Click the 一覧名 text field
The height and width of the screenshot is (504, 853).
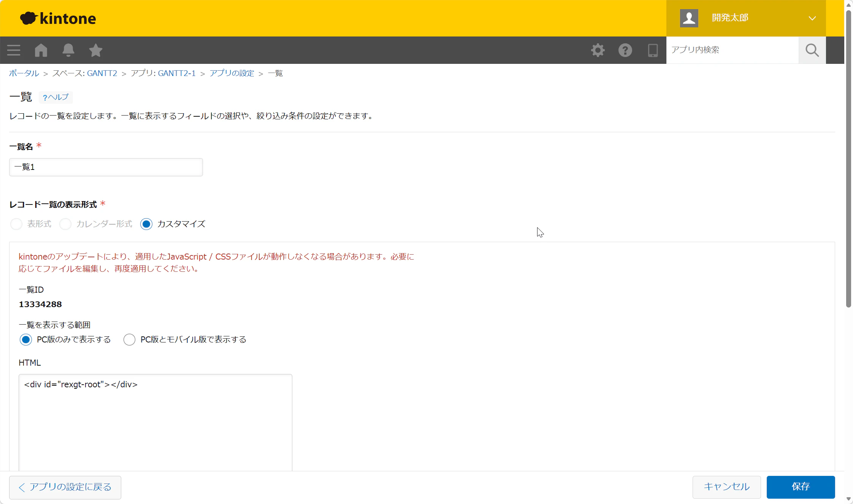point(106,167)
